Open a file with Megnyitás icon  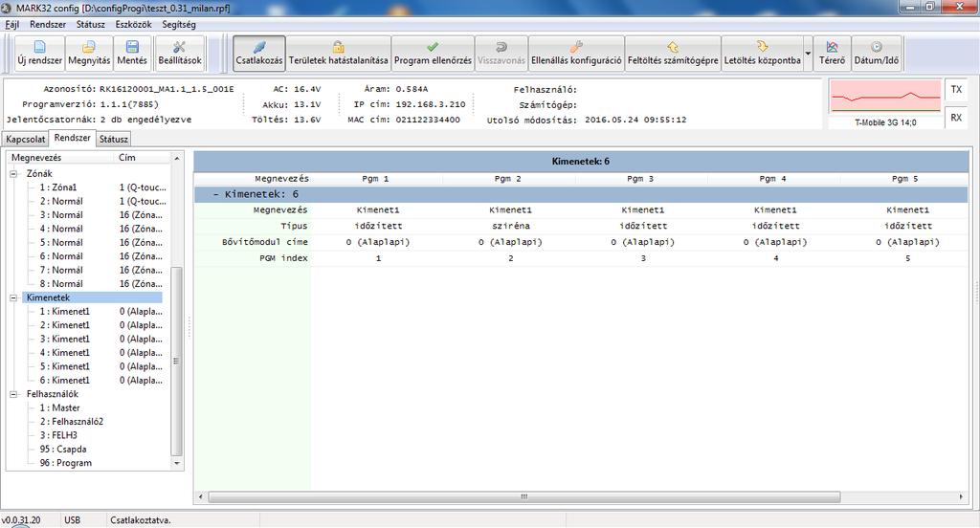pos(89,54)
